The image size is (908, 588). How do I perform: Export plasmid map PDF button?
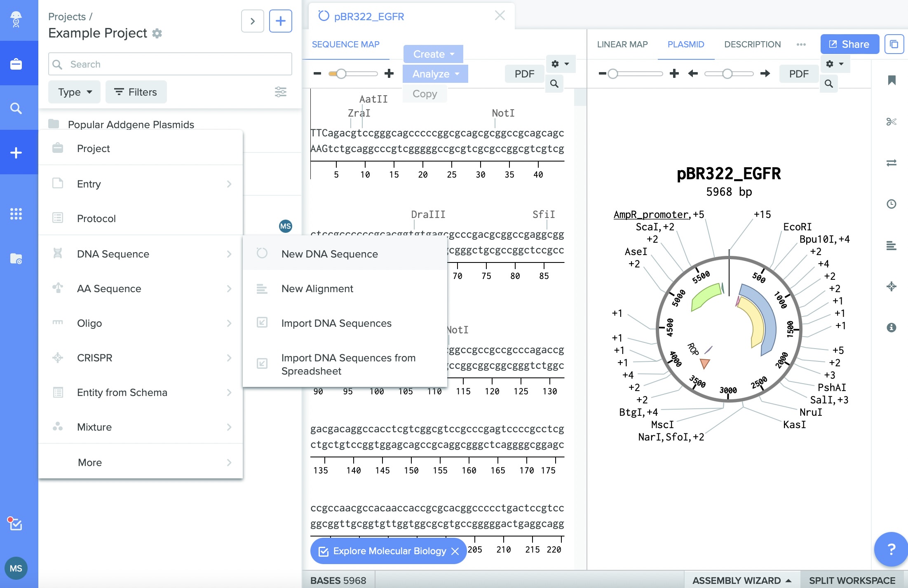click(799, 74)
